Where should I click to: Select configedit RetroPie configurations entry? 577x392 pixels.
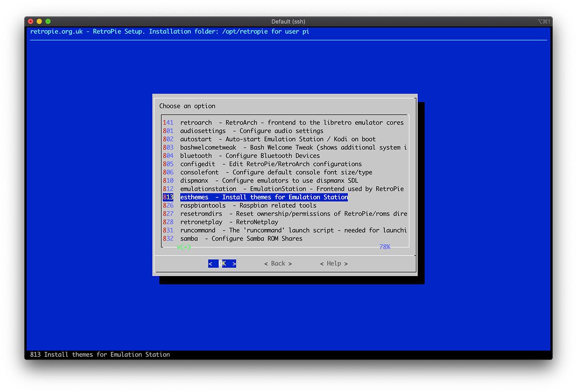[x=270, y=164]
